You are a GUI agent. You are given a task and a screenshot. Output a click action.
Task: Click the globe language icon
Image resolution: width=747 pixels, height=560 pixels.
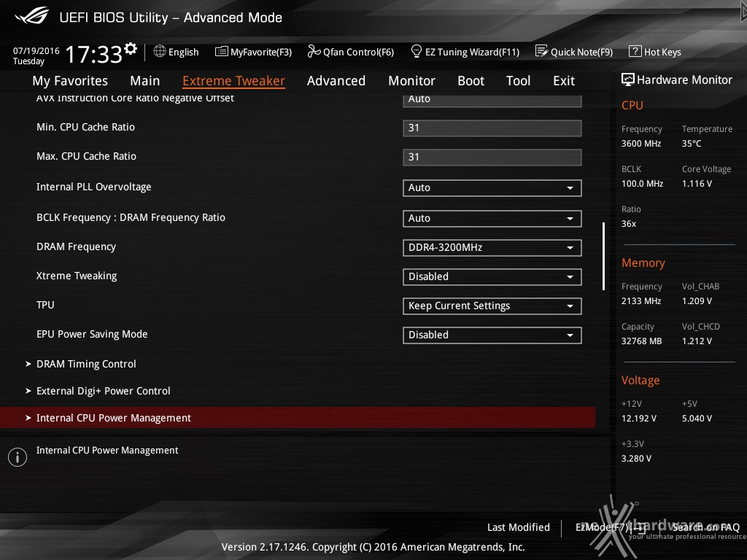(x=160, y=51)
